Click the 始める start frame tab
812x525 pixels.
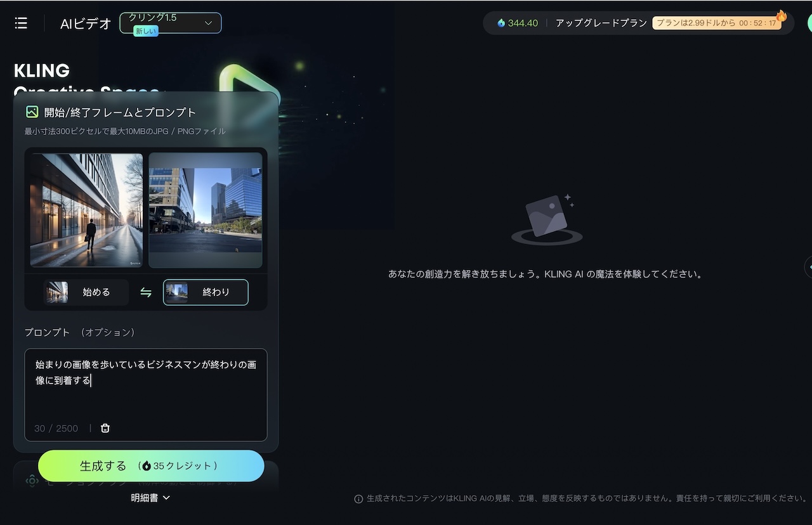pos(86,292)
